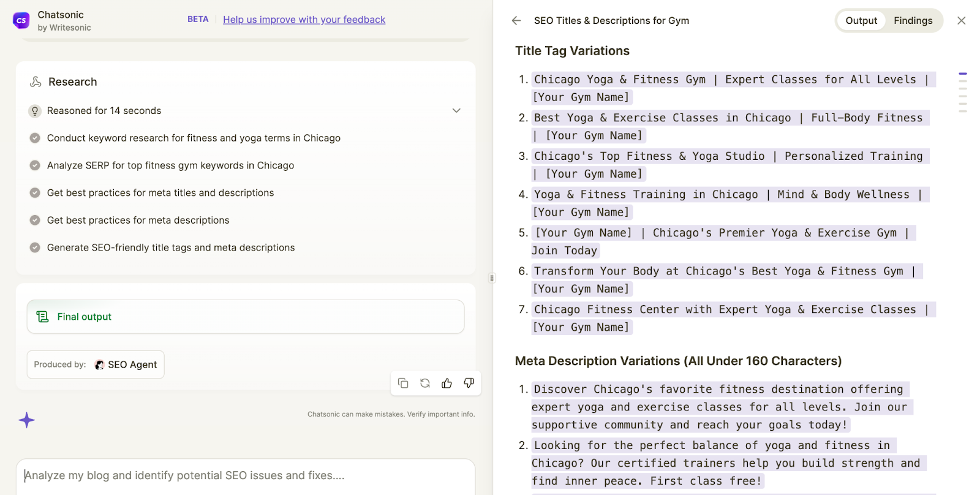Open the Final output card
The width and height of the screenshot is (980, 495).
pyautogui.click(x=245, y=317)
